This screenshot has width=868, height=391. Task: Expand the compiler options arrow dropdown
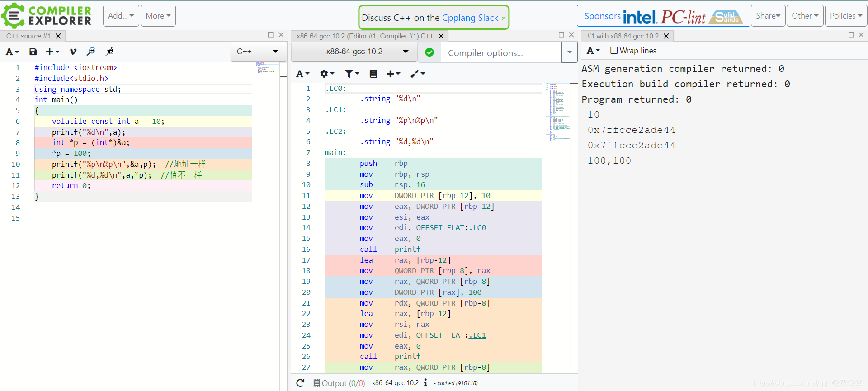(x=569, y=52)
